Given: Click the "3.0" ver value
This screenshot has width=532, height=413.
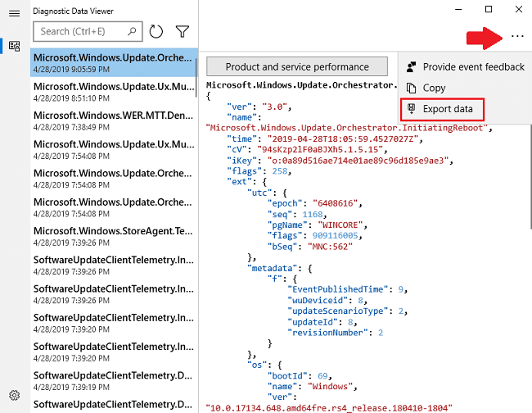Looking at the screenshot, I should click(274, 107).
